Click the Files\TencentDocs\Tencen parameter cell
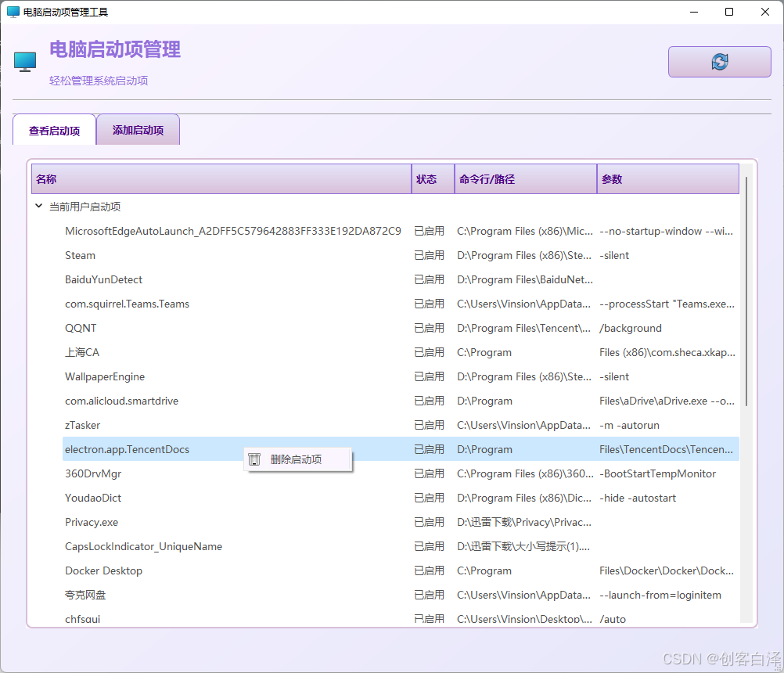This screenshot has width=784, height=673. coord(666,449)
